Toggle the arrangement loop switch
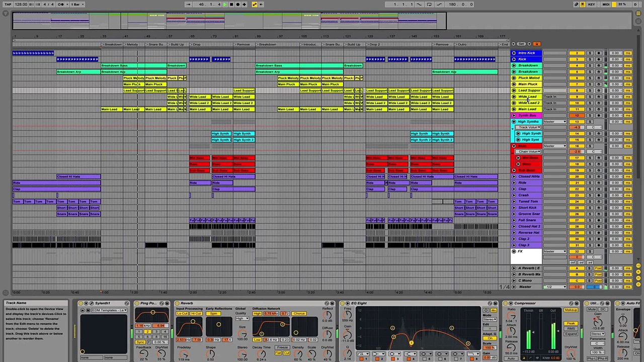644x362 pixels. coord(429,4)
